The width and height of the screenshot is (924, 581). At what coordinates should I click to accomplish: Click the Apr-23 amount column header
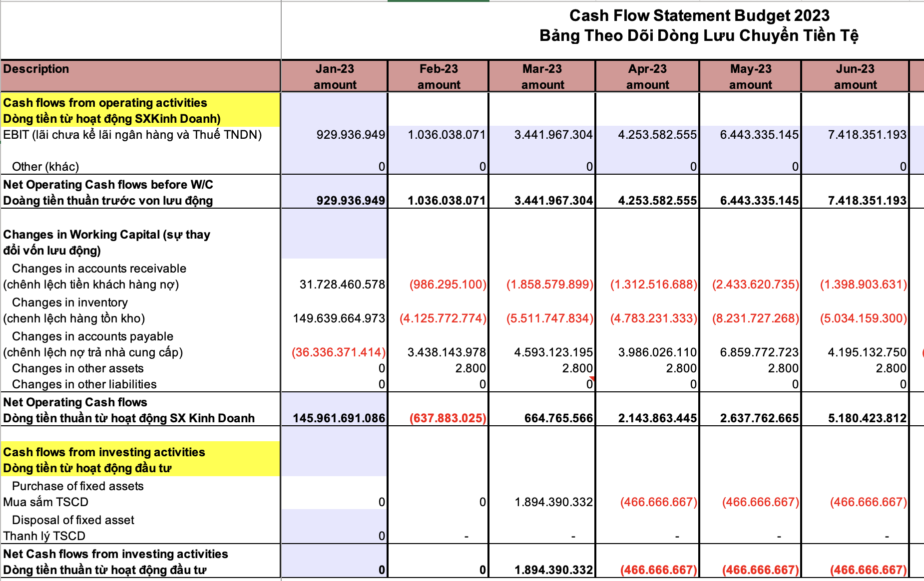click(647, 76)
